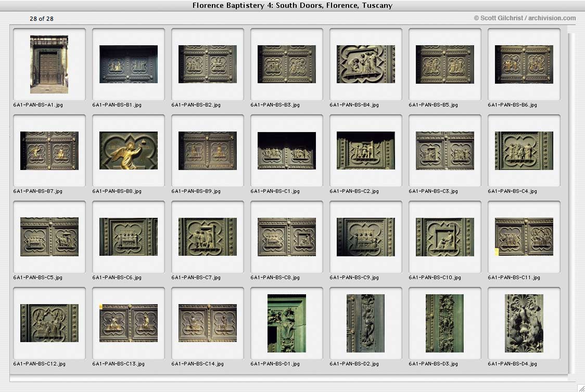This screenshot has height=392, width=585.
Task: Click the 6A1-PAN-BS-C5.jpg thumbnail
Action: [49, 237]
